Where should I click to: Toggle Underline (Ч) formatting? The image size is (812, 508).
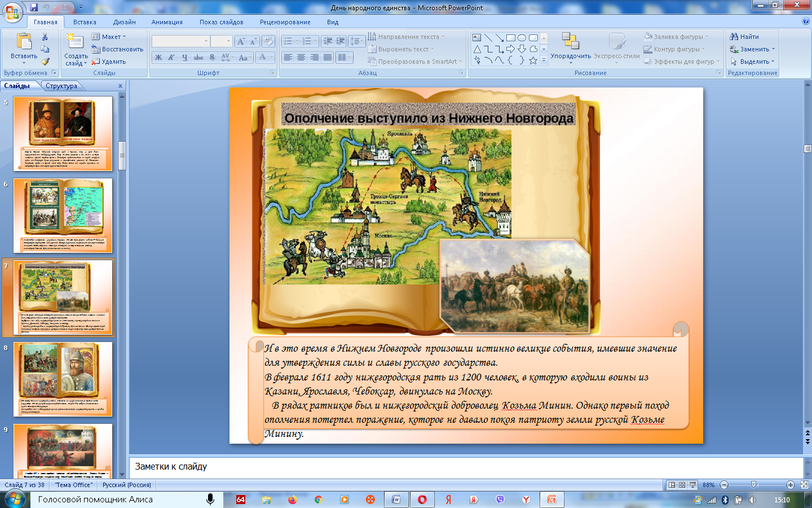coord(184,58)
